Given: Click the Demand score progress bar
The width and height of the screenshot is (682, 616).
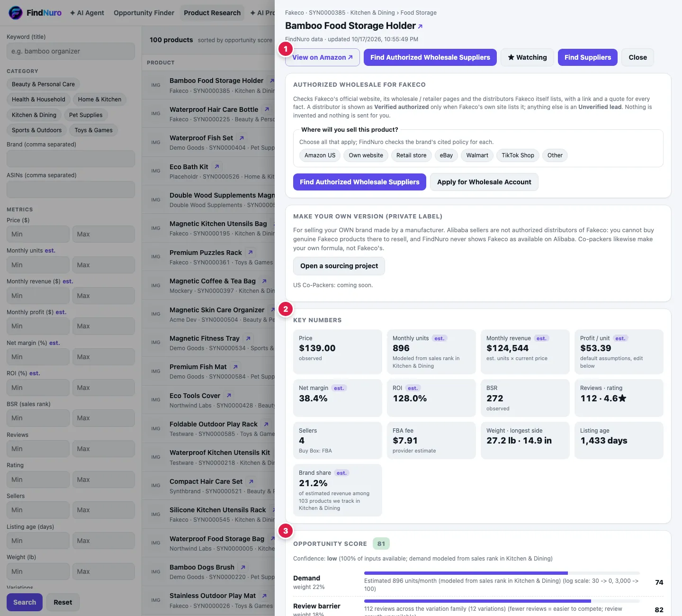Looking at the screenshot, I should pyautogui.click(x=502, y=573).
